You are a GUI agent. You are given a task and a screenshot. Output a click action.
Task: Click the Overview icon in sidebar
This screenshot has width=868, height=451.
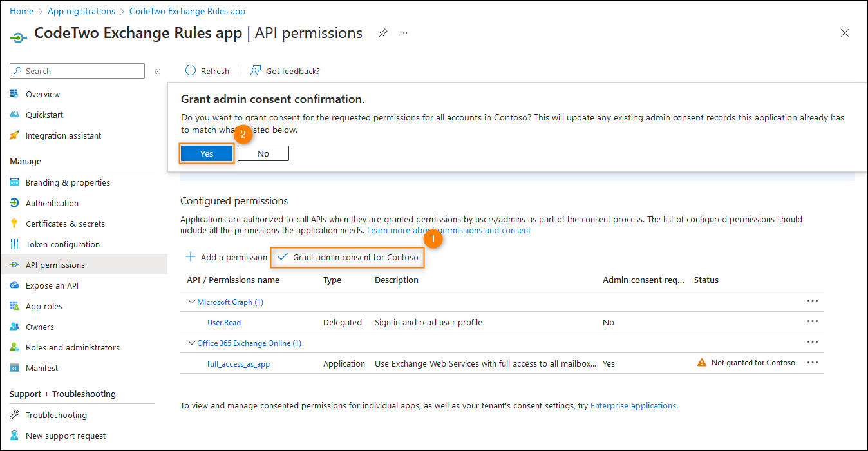[14, 94]
